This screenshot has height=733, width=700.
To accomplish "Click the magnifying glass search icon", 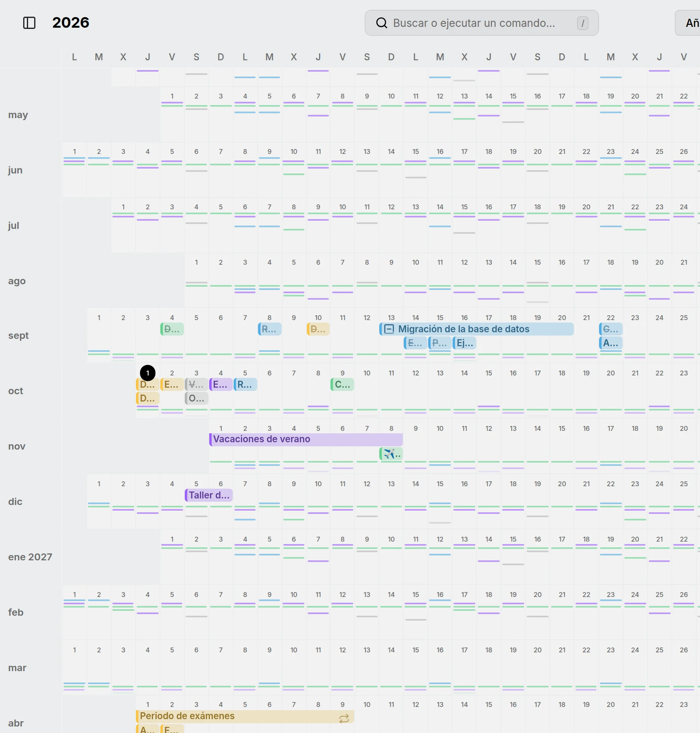I will click(381, 23).
